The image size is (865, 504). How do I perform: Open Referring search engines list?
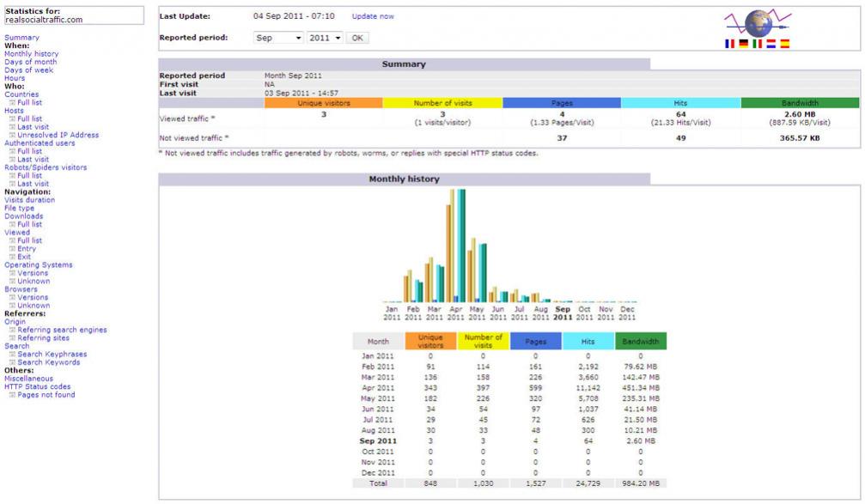pos(62,330)
